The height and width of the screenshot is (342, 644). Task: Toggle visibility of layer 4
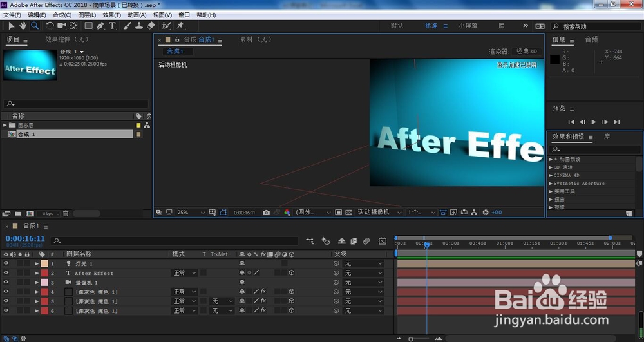(6, 292)
